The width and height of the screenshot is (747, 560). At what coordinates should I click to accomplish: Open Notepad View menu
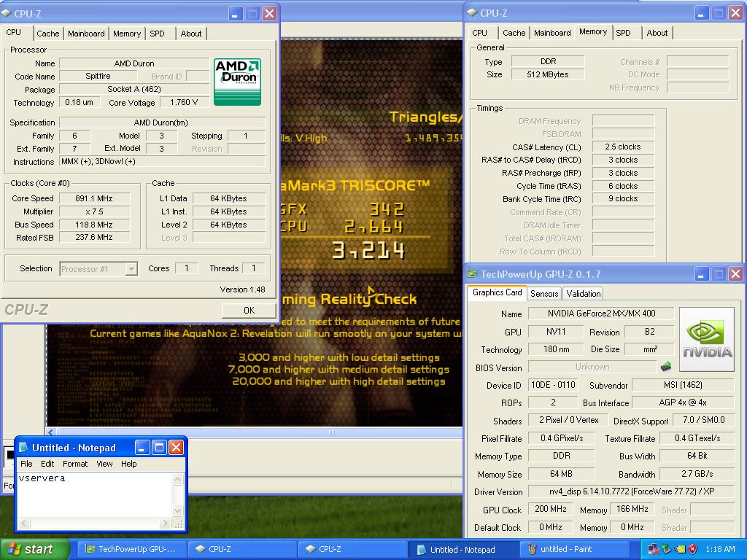click(104, 464)
